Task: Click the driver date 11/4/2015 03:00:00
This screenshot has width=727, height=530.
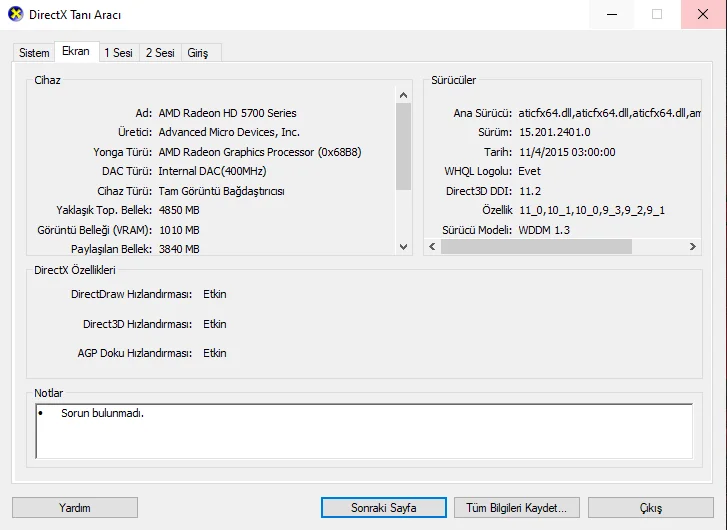Action: pos(567,152)
